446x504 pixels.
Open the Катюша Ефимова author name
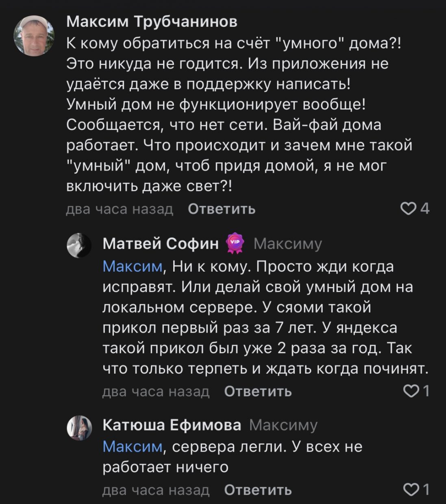[172, 425]
